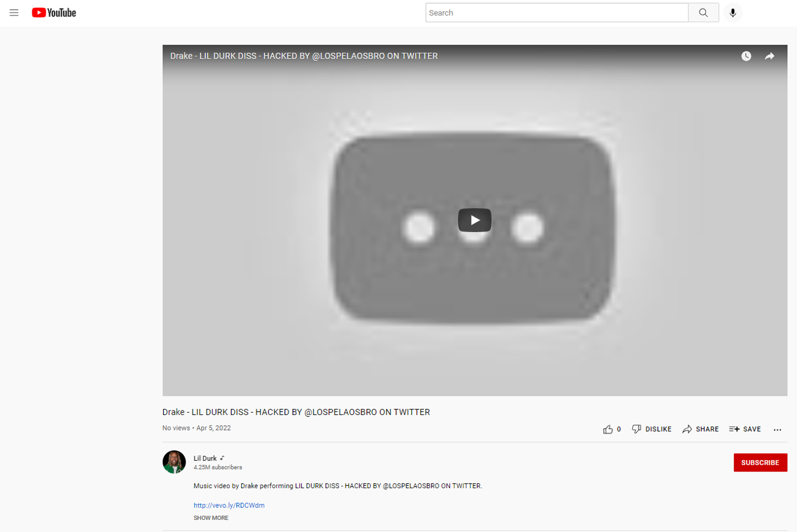Open Lil Durk channel avatar
797x532 pixels.
174,462
